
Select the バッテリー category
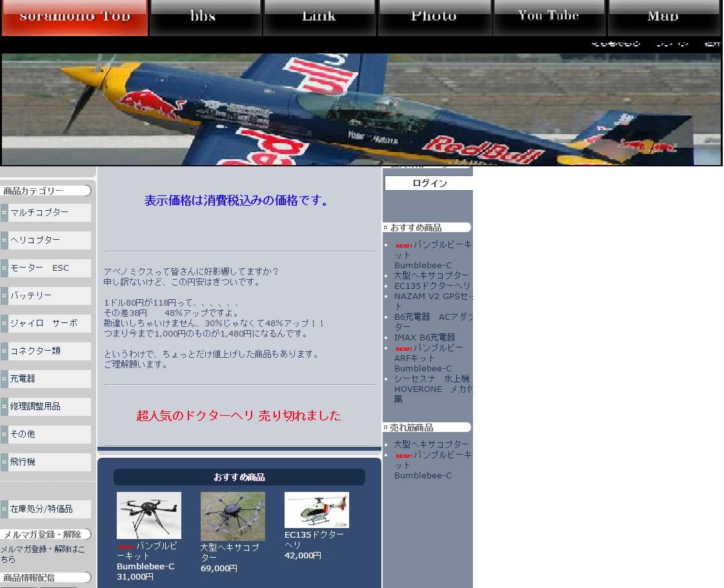coord(46,296)
